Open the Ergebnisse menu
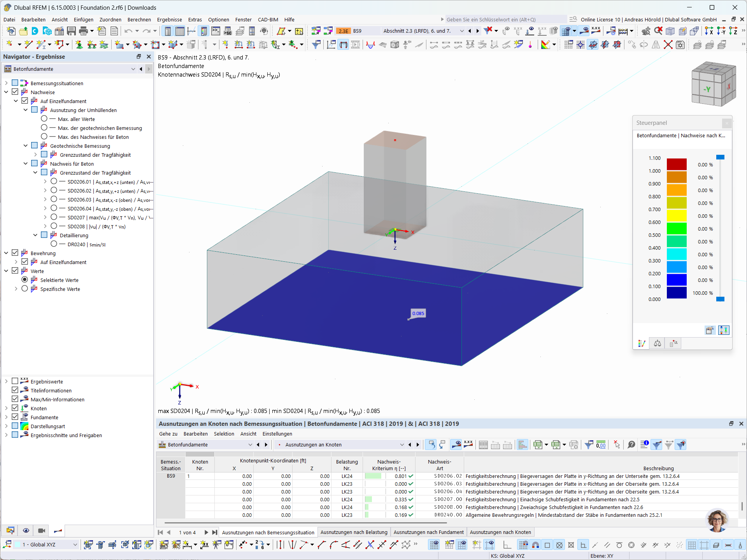This screenshot has width=747, height=560. [169, 19]
